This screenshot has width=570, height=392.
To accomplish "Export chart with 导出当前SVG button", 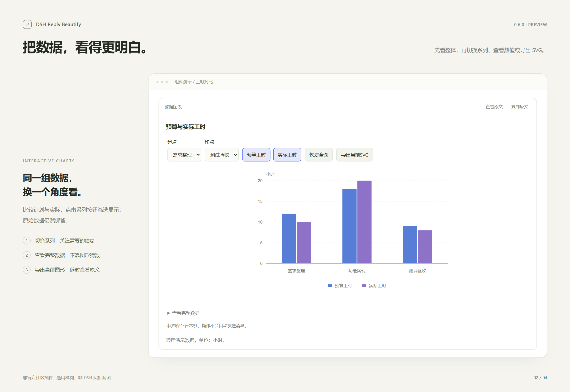I will tap(355, 155).
